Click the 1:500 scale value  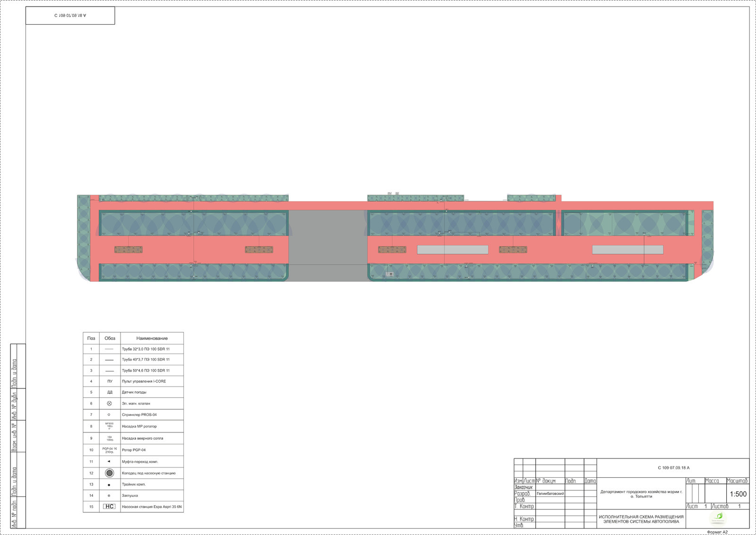click(x=738, y=494)
